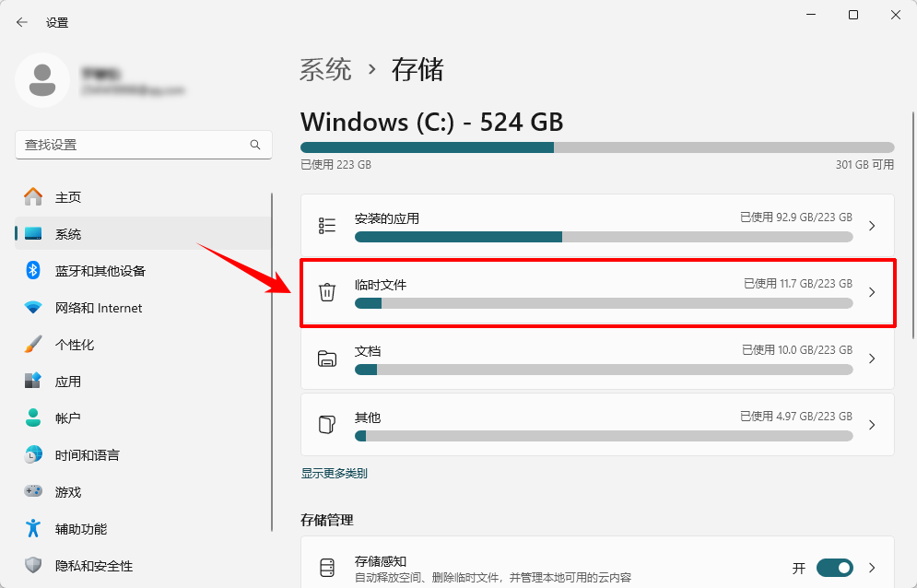Viewport: 917px width, 588px height.
Task: Expand the 安装的应用 chevron arrow
Action: click(x=872, y=226)
